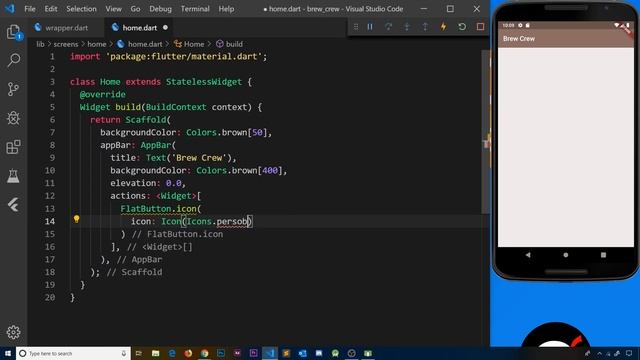Open the View menu
This screenshot has height=360, width=640.
pyautogui.click(x=113, y=9)
